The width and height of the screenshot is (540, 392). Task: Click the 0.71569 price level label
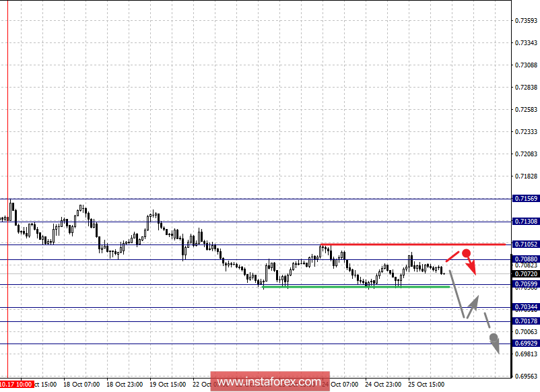[525, 199]
